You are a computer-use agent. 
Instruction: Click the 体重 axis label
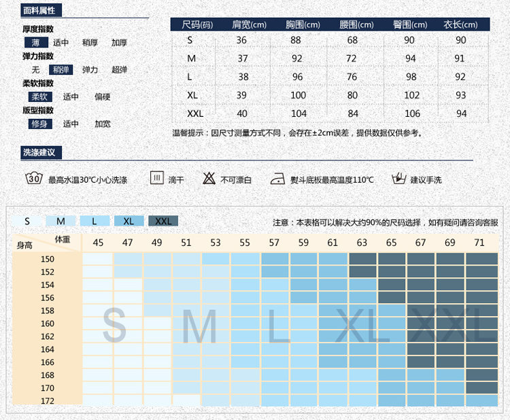pyautogui.click(x=63, y=239)
